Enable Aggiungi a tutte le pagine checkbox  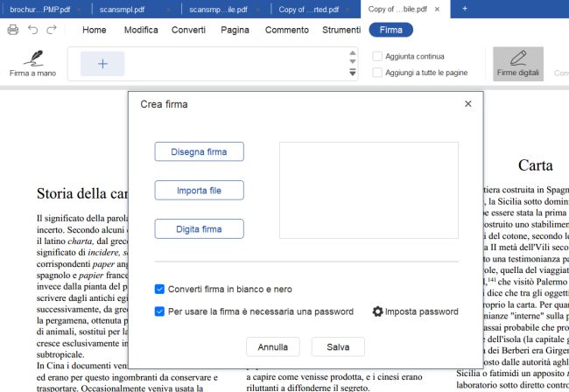(x=377, y=73)
